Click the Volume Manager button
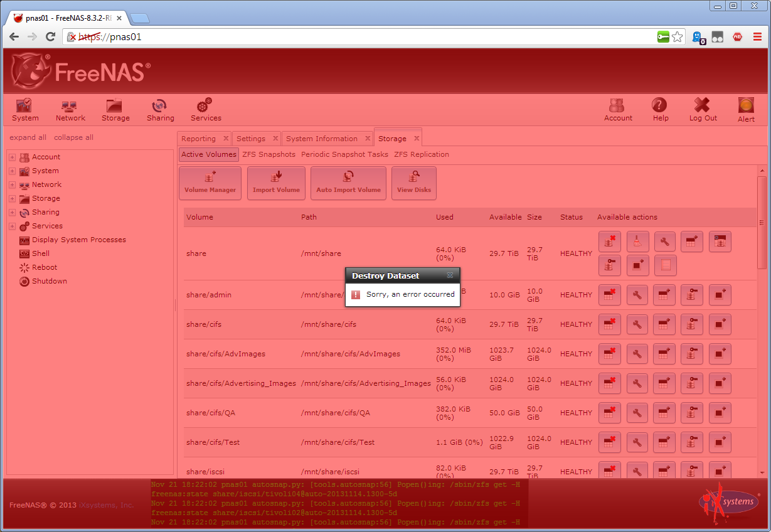 pos(210,183)
